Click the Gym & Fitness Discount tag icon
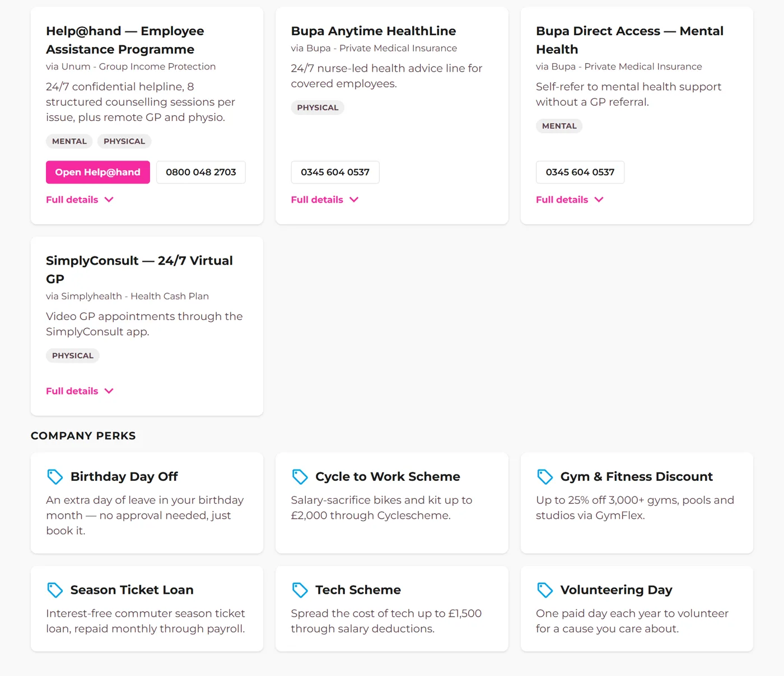Screen dimensions: 784x676 point(545,477)
